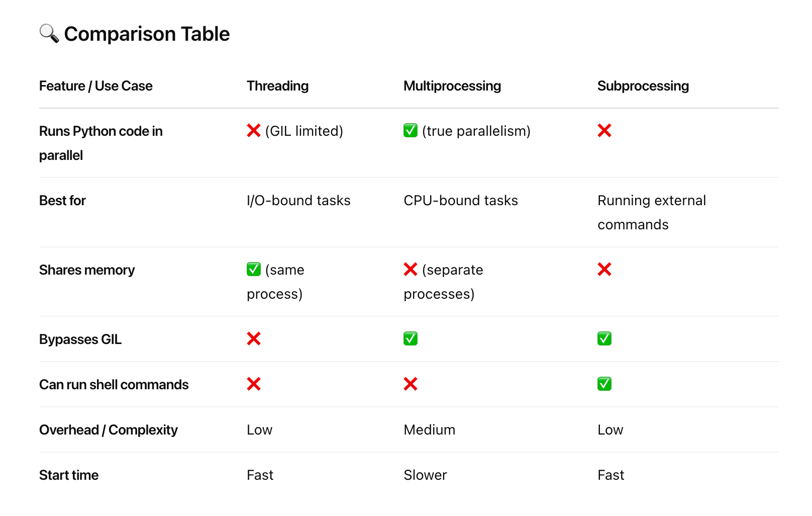Click 'Running external commands' cell

pos(652,212)
